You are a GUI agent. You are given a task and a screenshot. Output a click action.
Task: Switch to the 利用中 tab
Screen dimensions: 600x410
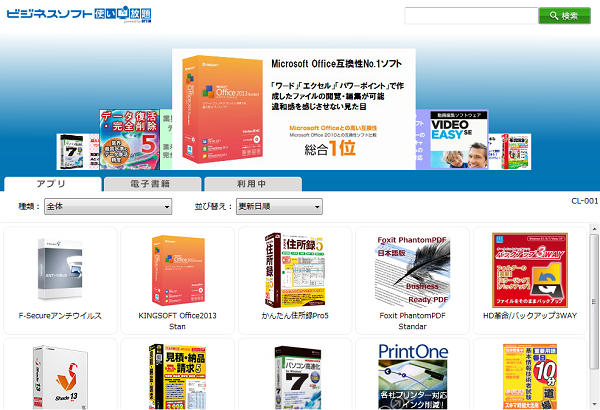[253, 184]
